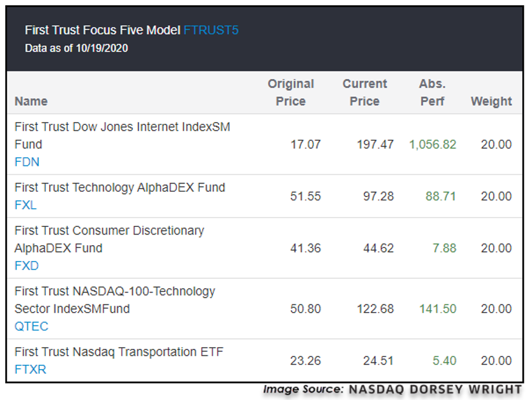The width and height of the screenshot is (532, 400).
Task: Sort by Current Price column header
Action: tap(364, 93)
